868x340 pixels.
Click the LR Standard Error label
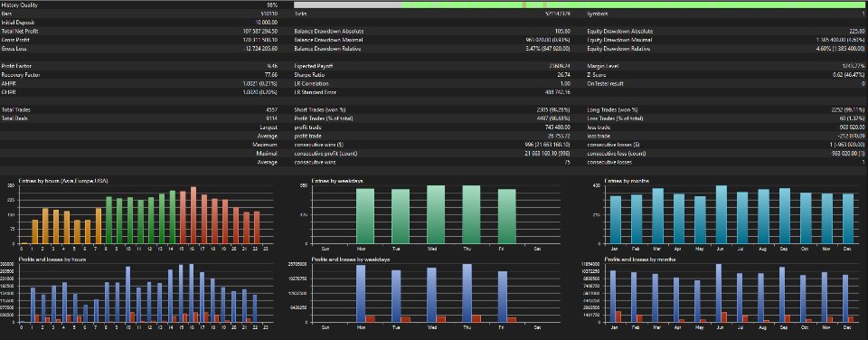(315, 92)
